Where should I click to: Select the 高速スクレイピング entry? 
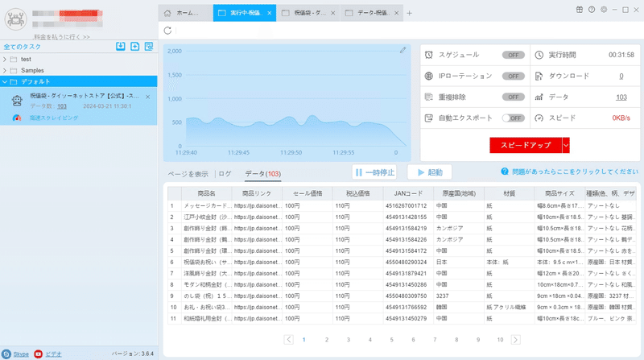[54, 118]
